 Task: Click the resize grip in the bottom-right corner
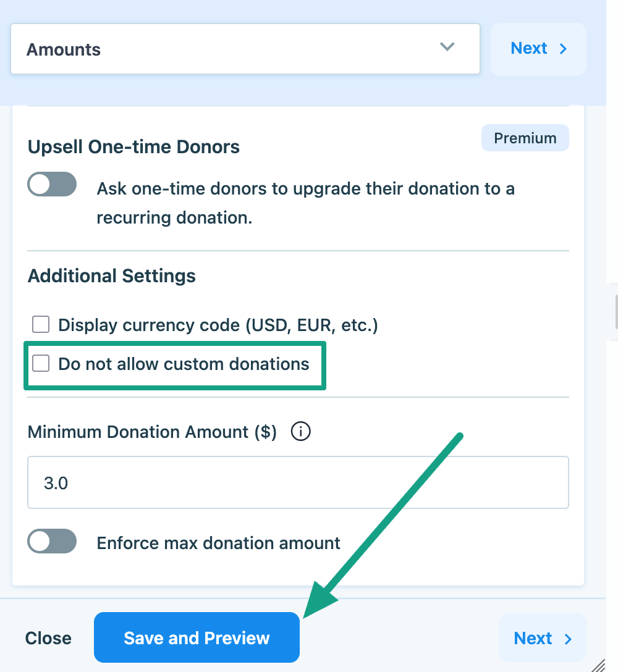[598, 665]
